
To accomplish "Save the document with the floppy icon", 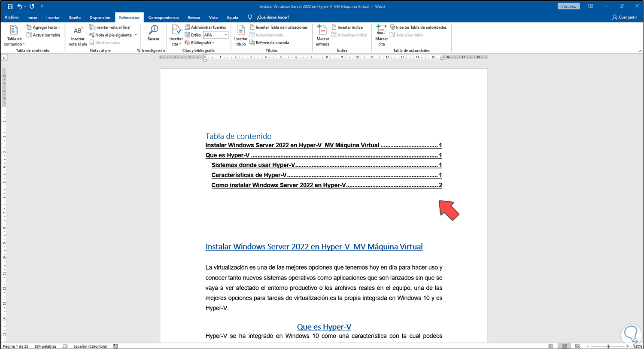I will [10, 6].
